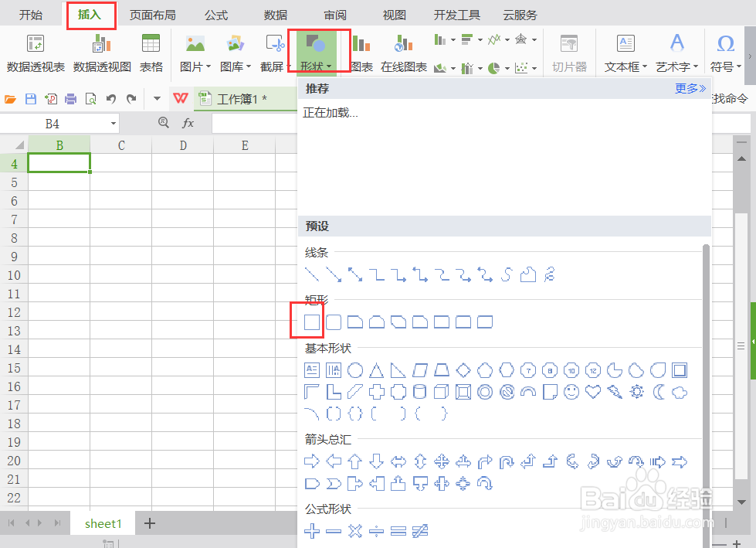Select the smiley face shape
The height and width of the screenshot is (548, 756).
coord(571,392)
